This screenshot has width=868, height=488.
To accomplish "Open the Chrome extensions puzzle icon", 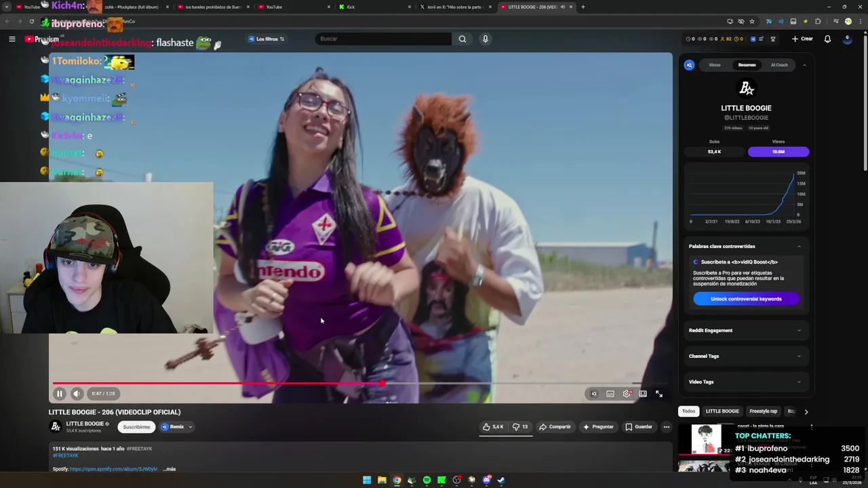I will (x=818, y=21).
